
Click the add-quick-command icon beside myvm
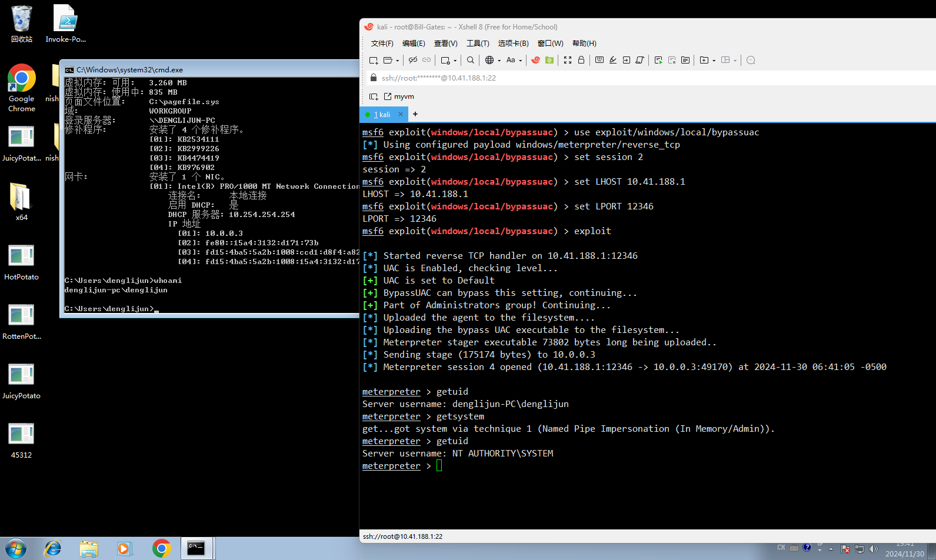374,96
